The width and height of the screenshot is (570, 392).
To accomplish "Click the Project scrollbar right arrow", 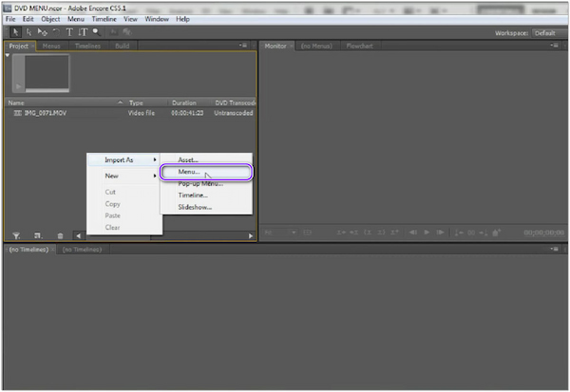I will click(251, 235).
